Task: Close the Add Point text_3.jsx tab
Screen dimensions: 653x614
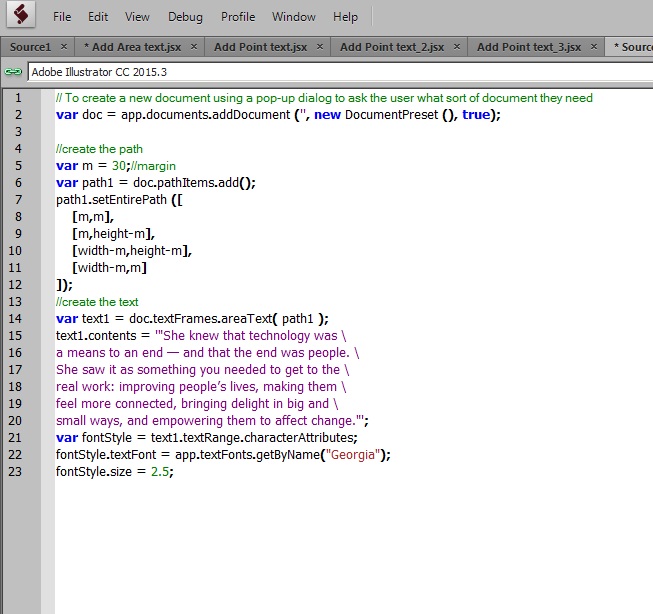Action: tap(593, 47)
